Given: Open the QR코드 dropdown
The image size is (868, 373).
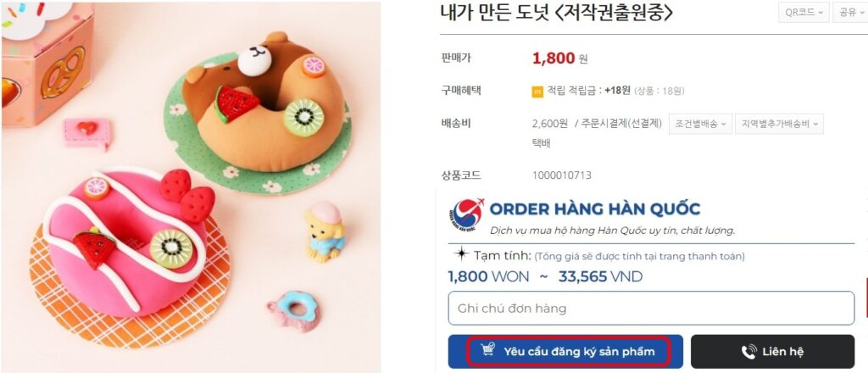Looking at the screenshot, I should click(804, 13).
